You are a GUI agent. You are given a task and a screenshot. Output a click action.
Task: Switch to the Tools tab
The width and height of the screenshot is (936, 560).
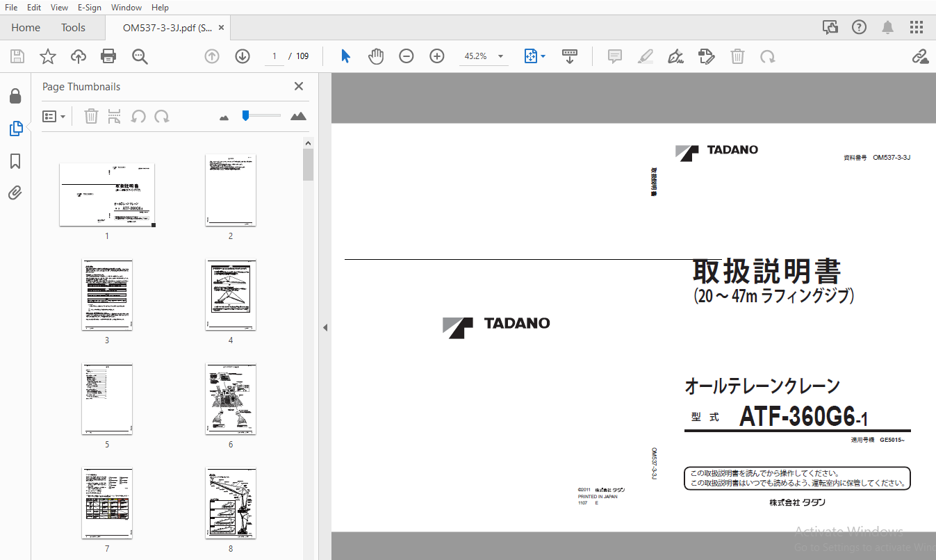click(73, 28)
